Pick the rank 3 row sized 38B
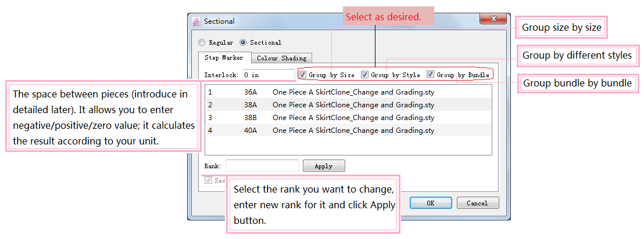This screenshot has width=644, height=239. point(349,118)
